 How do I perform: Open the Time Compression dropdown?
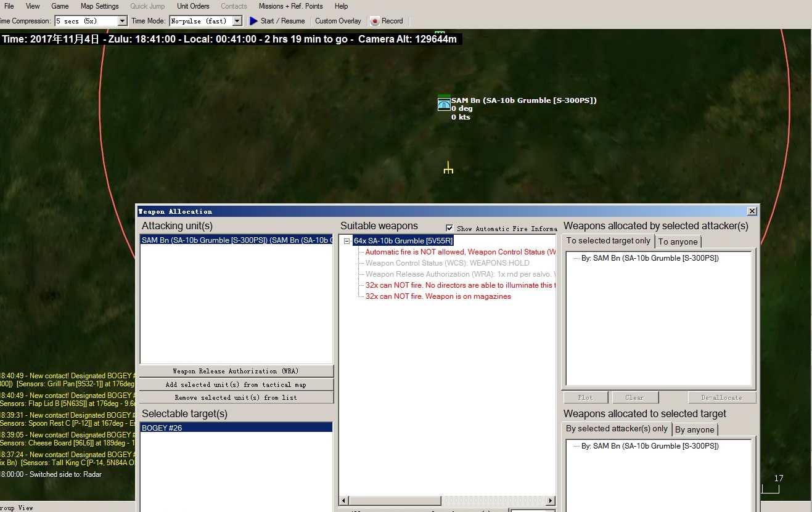tap(122, 21)
